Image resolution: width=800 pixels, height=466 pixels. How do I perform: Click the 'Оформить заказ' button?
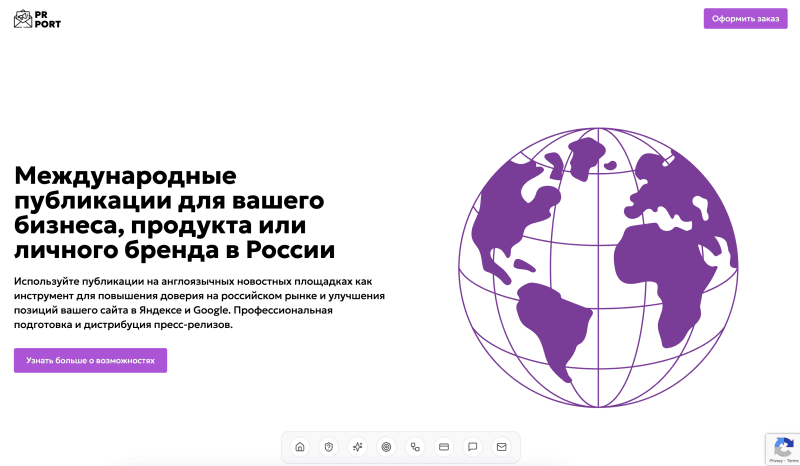click(x=745, y=18)
